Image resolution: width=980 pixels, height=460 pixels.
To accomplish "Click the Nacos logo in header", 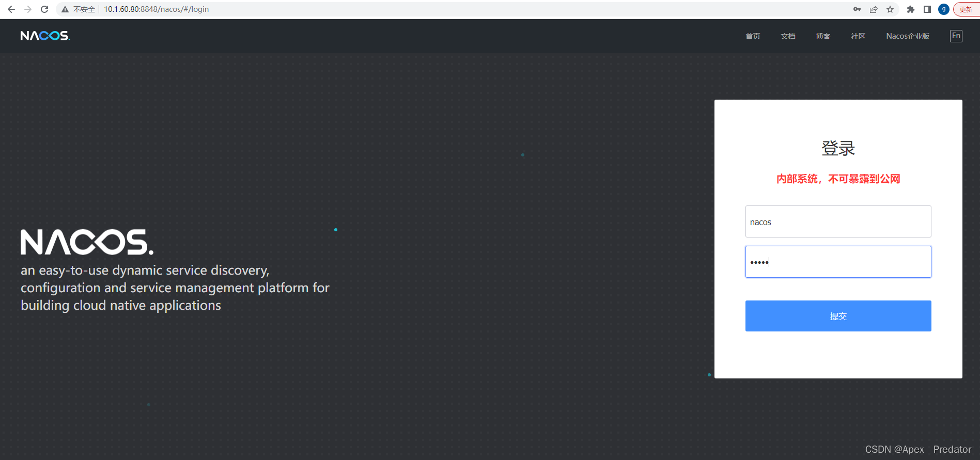I will (45, 36).
